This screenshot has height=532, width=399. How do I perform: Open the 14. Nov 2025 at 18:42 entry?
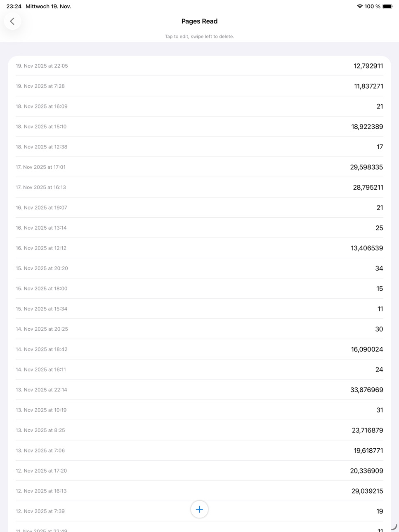[x=199, y=349]
